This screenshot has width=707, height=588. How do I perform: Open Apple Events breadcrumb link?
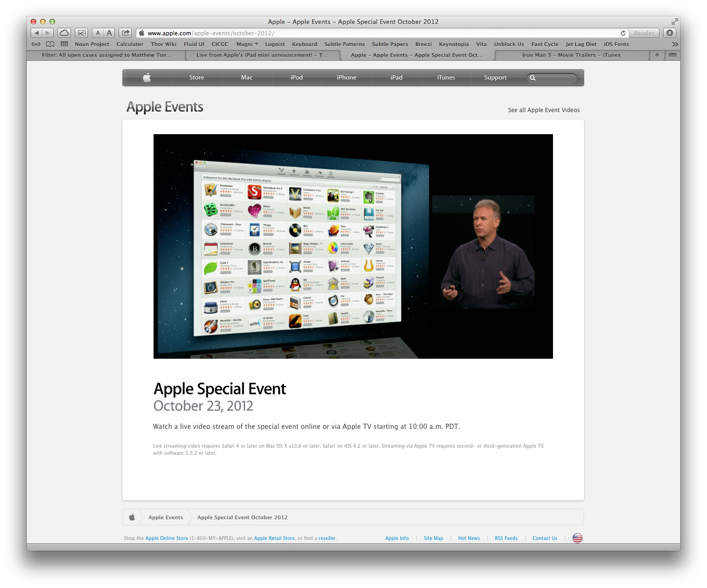(166, 517)
